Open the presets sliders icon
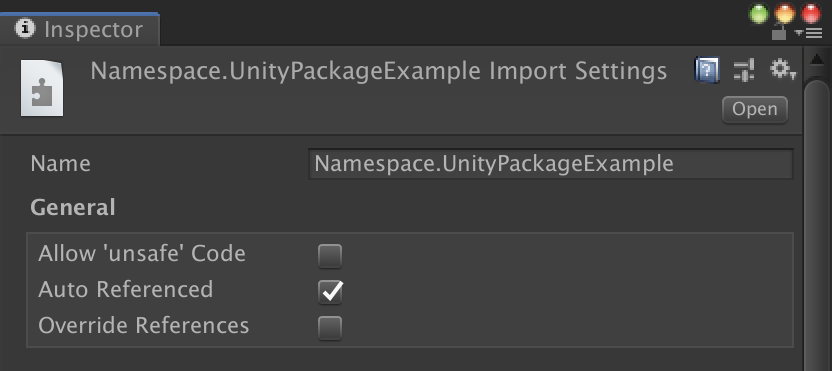The height and width of the screenshot is (371, 832). [x=744, y=70]
